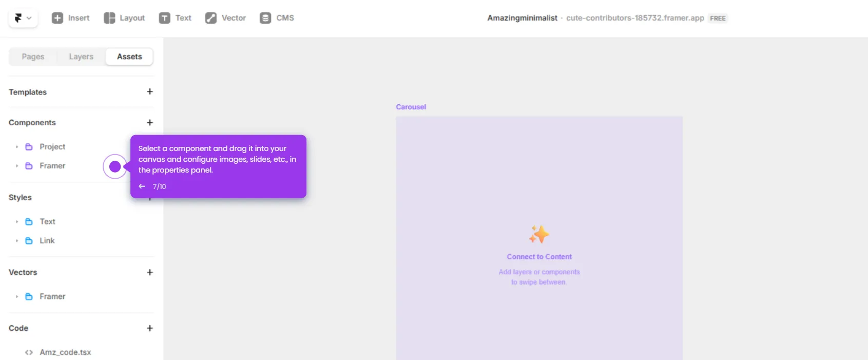868x360 pixels.
Task: Click the CMS database icon
Action: [265, 18]
